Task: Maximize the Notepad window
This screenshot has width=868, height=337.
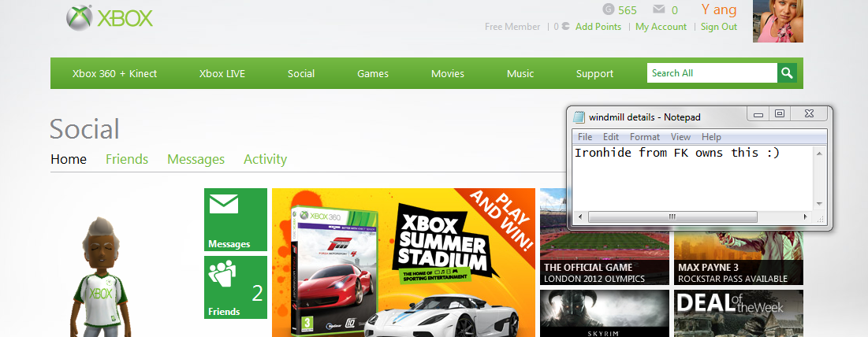Action: point(779,114)
